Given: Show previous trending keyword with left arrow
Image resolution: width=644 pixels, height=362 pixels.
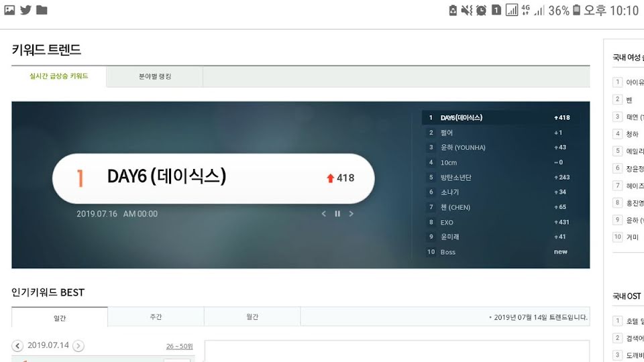Looking at the screenshot, I should 323,214.
